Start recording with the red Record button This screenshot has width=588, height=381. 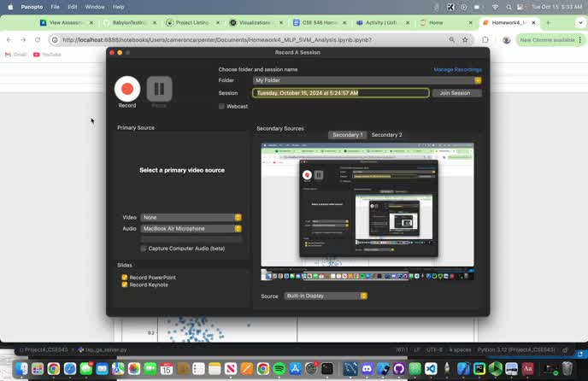[127, 88]
